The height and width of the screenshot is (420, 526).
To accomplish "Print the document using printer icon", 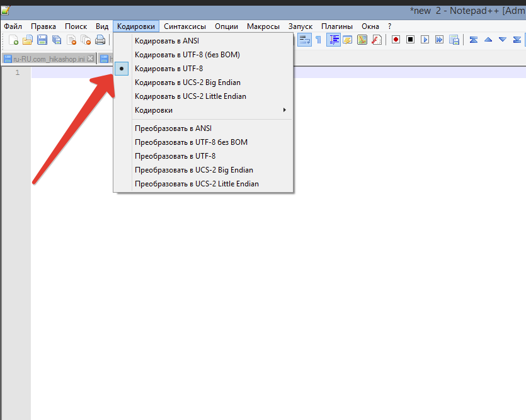I will tap(100, 40).
